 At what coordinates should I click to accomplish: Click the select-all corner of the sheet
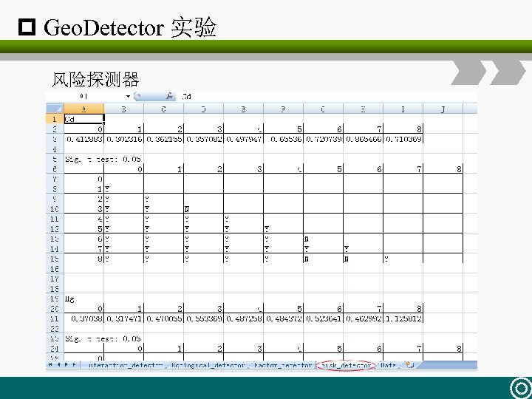[55, 109]
